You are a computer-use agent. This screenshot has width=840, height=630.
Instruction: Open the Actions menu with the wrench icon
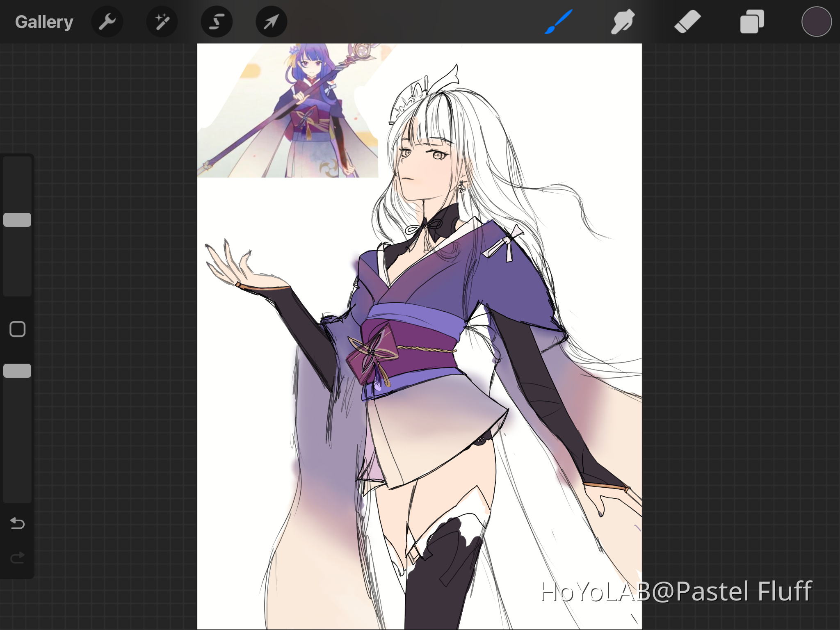[x=107, y=21]
